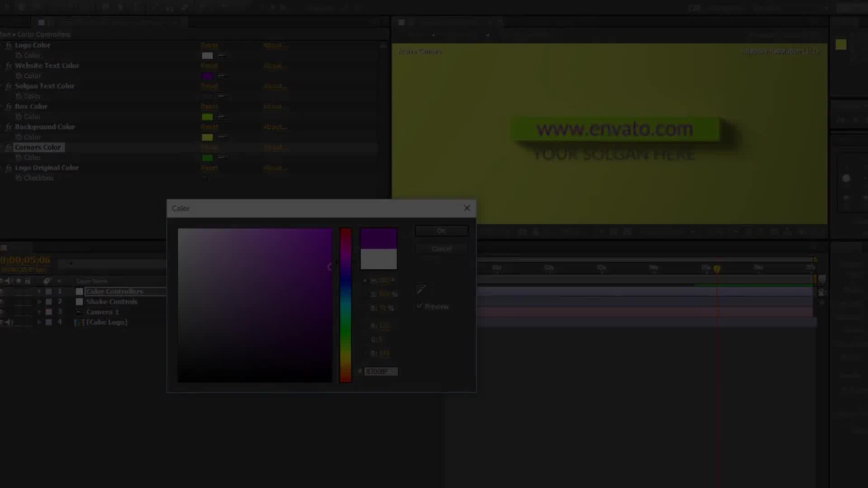The image size is (868, 488).
Task: Click the hex color input field
Action: click(x=381, y=371)
